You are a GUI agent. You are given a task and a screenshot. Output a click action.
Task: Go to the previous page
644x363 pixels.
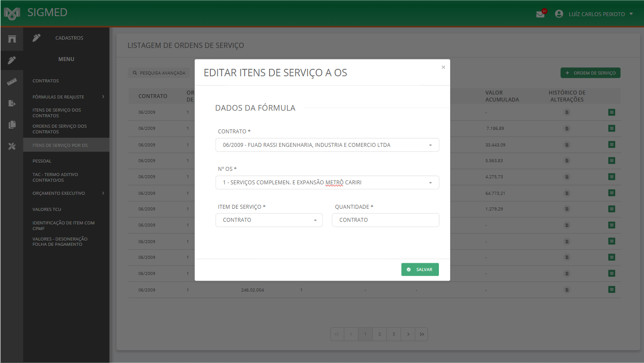click(x=351, y=334)
